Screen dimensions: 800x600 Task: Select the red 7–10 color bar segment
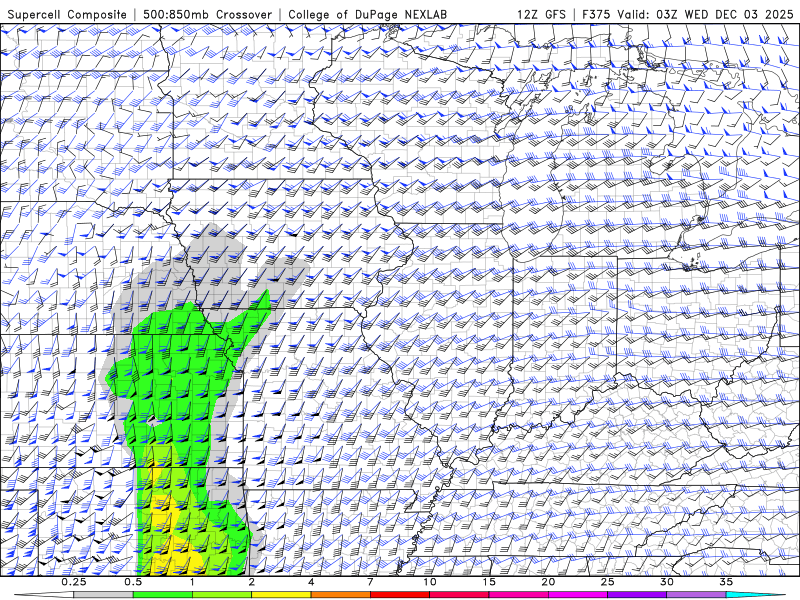pos(399,595)
